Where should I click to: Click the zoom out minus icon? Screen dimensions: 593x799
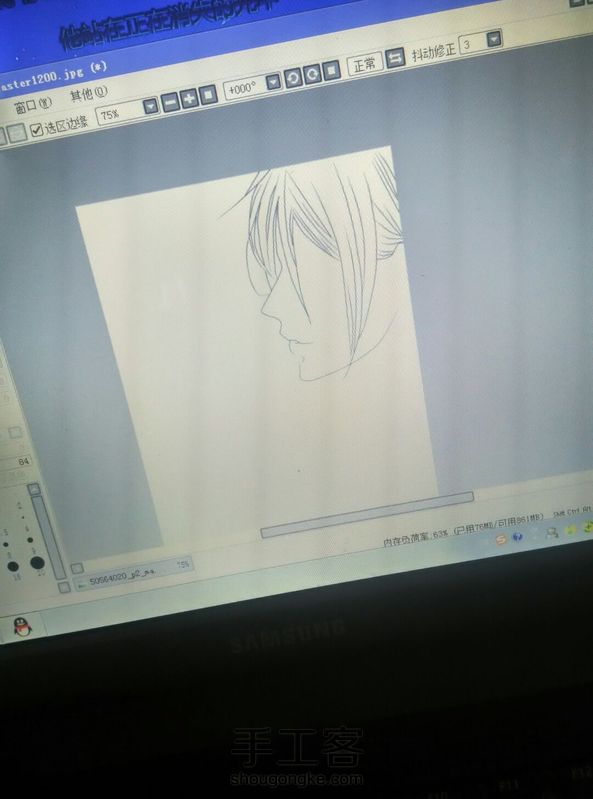[170, 102]
